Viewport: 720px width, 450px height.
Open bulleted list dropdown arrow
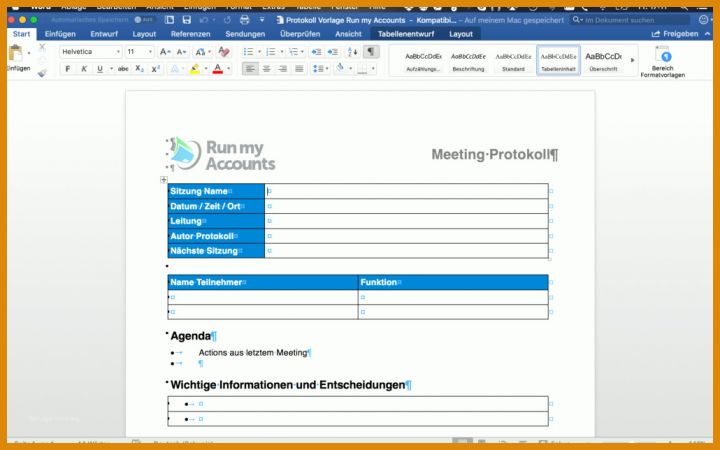[x=259, y=52]
